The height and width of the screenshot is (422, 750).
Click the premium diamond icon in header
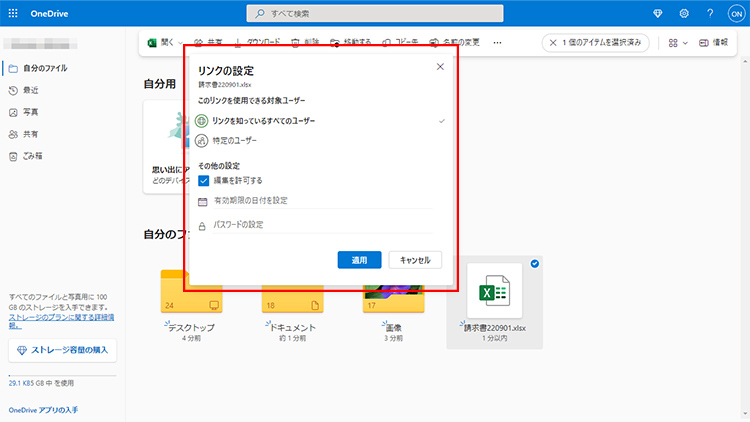(656, 14)
